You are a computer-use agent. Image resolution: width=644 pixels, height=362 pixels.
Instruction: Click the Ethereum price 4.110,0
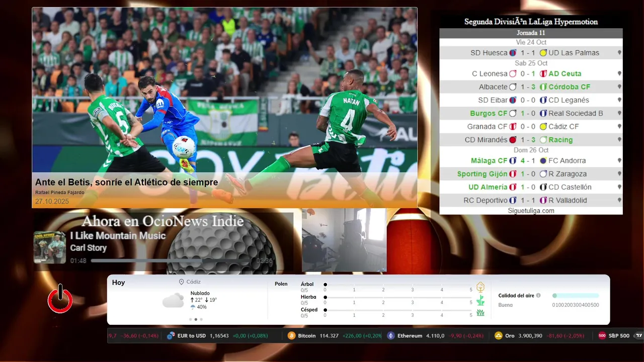click(435, 335)
